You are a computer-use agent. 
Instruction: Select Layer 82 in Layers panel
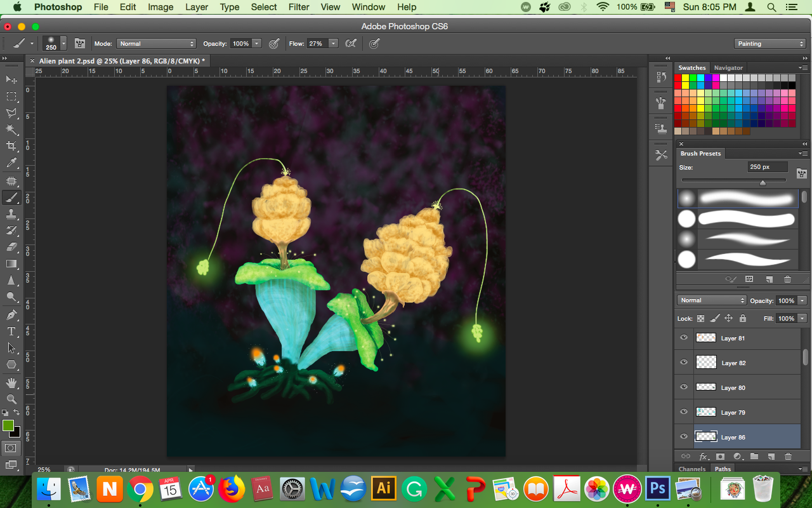747,363
